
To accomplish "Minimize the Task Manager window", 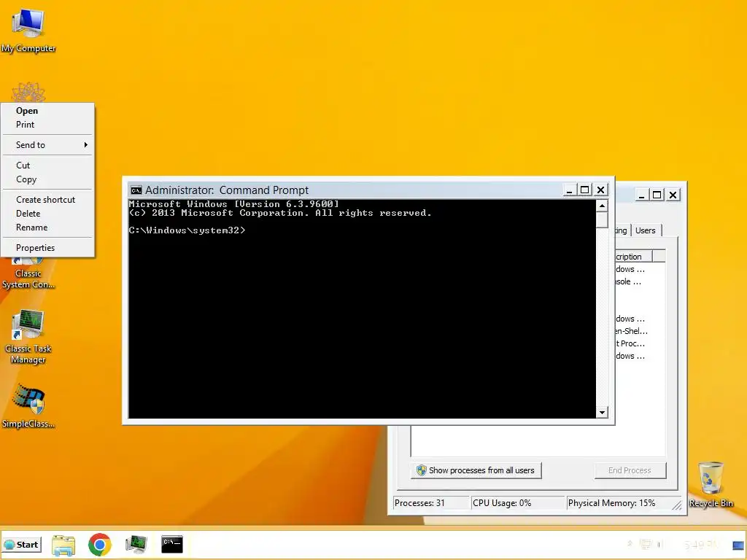I will [642, 195].
